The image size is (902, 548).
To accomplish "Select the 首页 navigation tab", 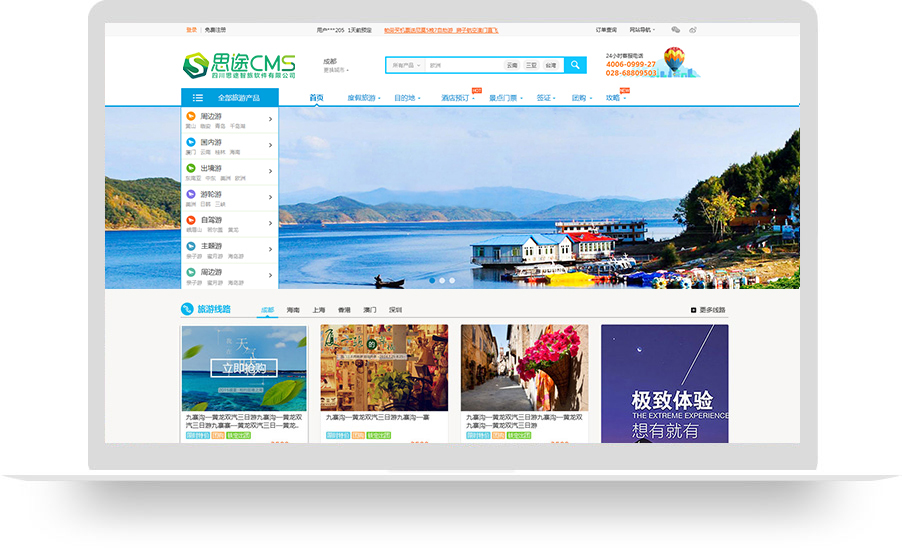I will (316, 98).
